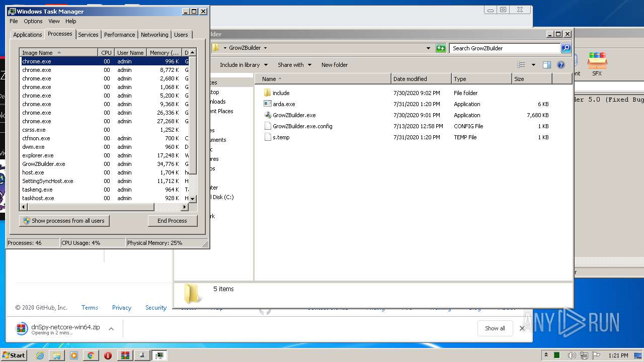Open Windows Media Player taskbar icon

(x=74, y=355)
